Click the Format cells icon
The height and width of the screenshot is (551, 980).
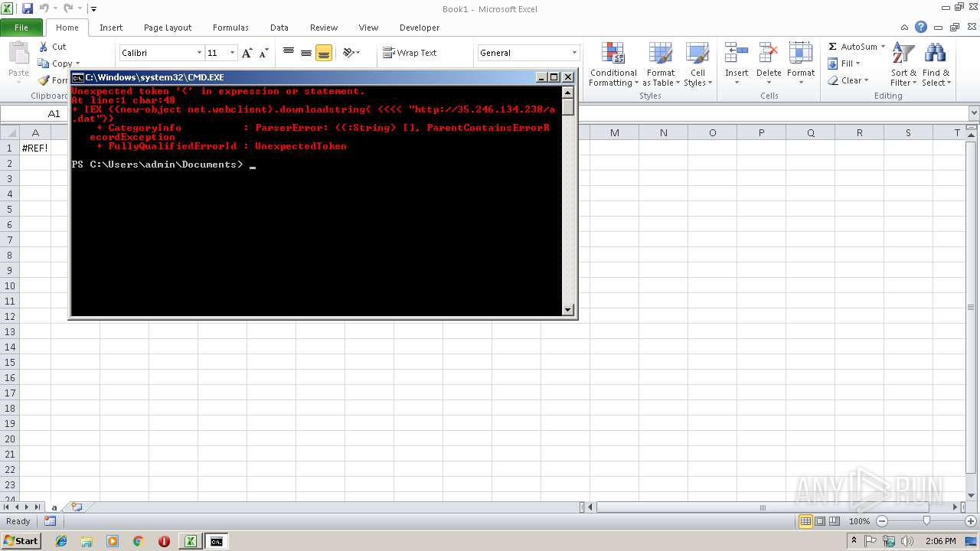[801, 54]
